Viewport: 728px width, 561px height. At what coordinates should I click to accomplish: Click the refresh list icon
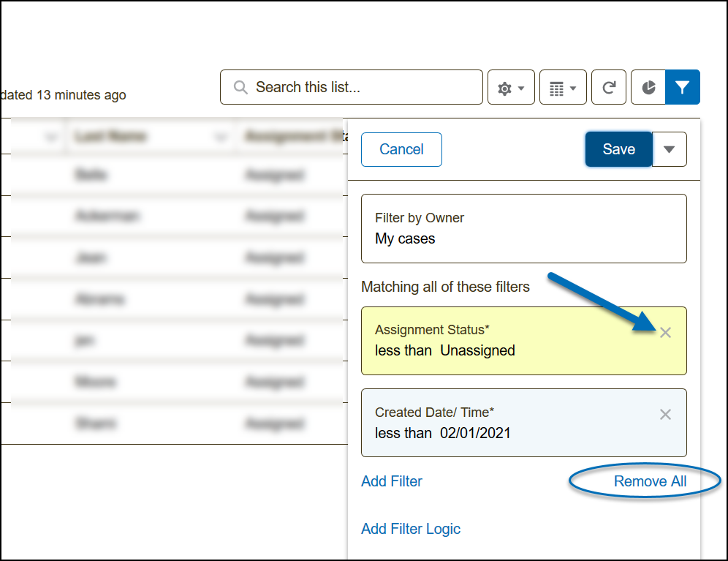pyautogui.click(x=609, y=88)
